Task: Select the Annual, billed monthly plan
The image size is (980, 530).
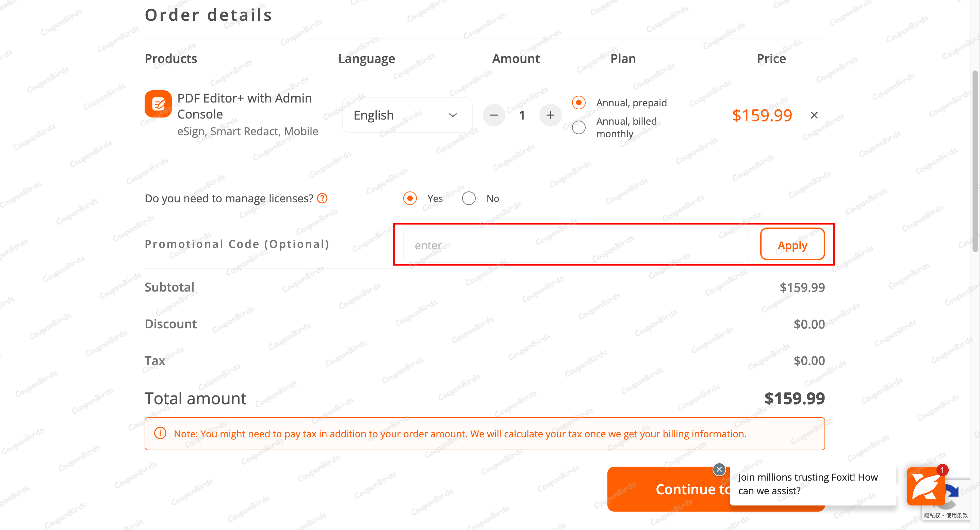Action: click(x=578, y=127)
